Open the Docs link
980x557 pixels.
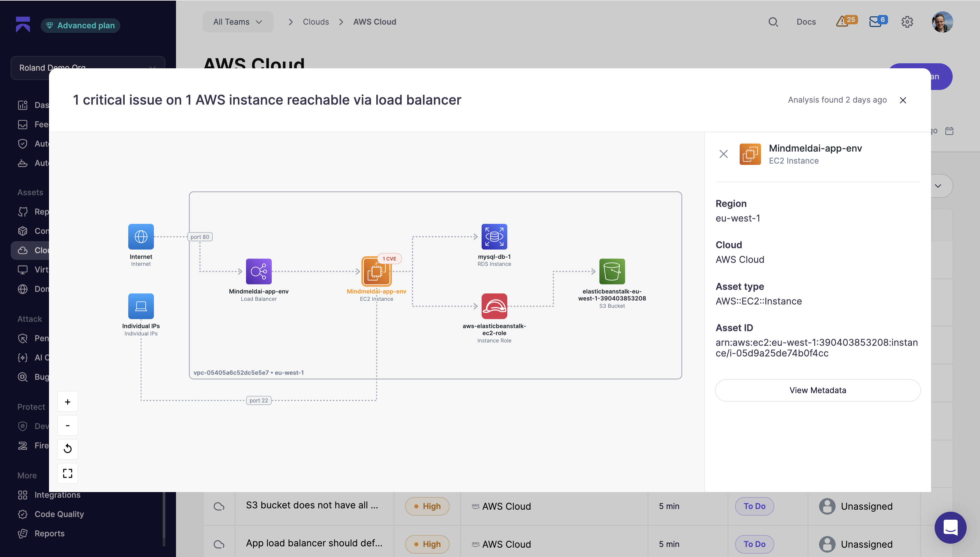806,22
